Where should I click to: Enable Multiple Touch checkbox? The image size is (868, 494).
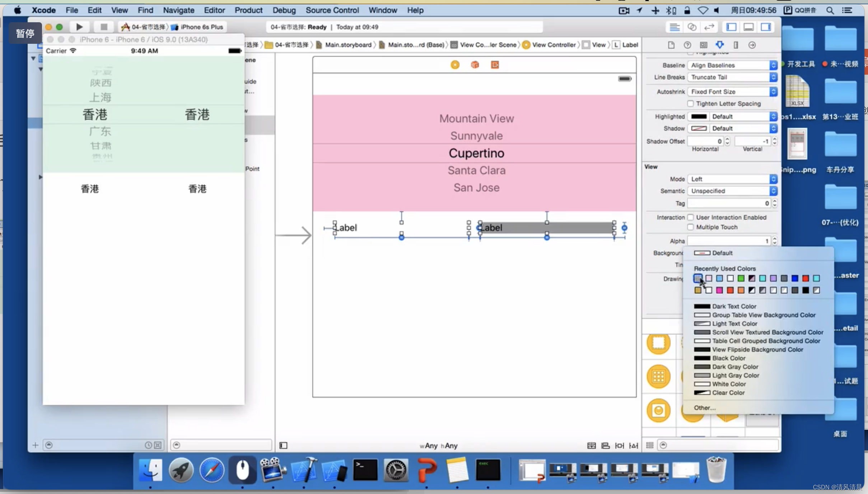[x=690, y=227]
